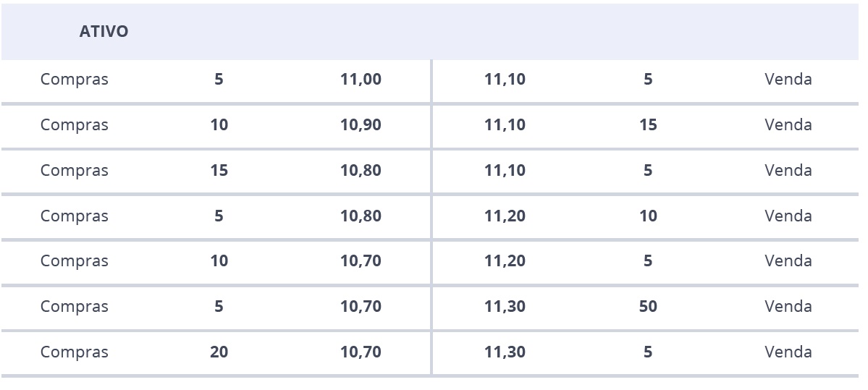Click the 10,80 buy price beside quantity 15
The image size is (868, 390).
[x=361, y=170]
